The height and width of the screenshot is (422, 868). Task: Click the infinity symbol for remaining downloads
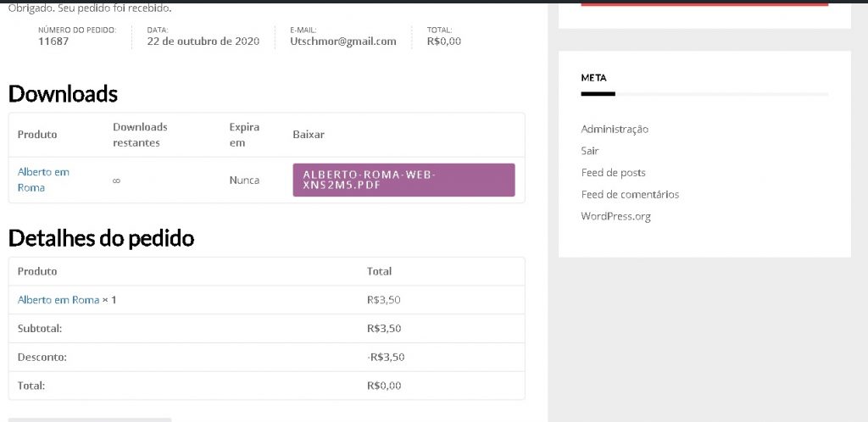[116, 180]
